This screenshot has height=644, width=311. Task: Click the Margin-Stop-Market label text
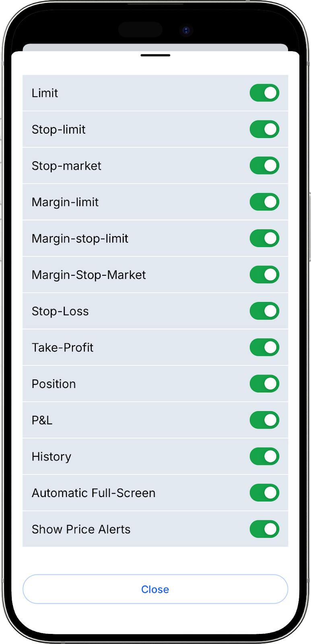tap(89, 275)
